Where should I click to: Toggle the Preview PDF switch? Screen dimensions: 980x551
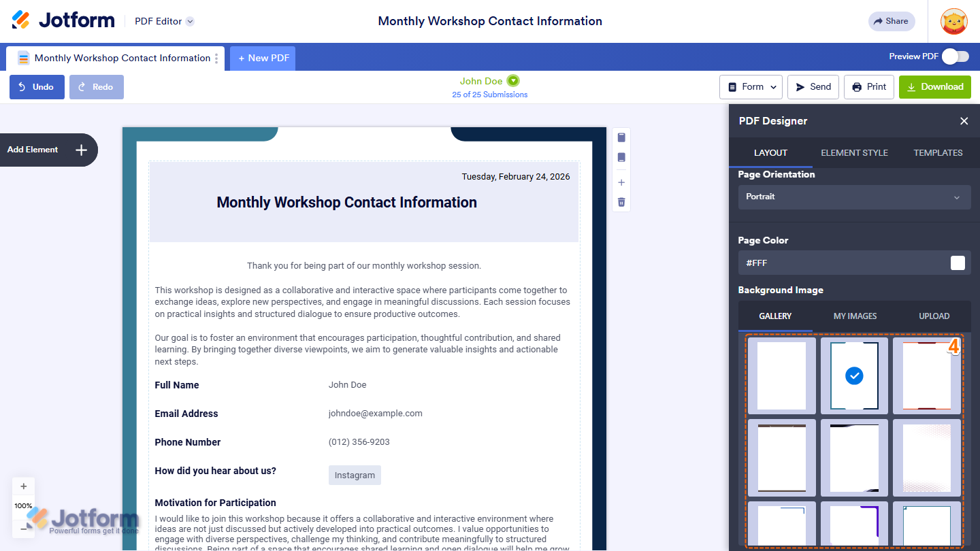click(x=955, y=56)
